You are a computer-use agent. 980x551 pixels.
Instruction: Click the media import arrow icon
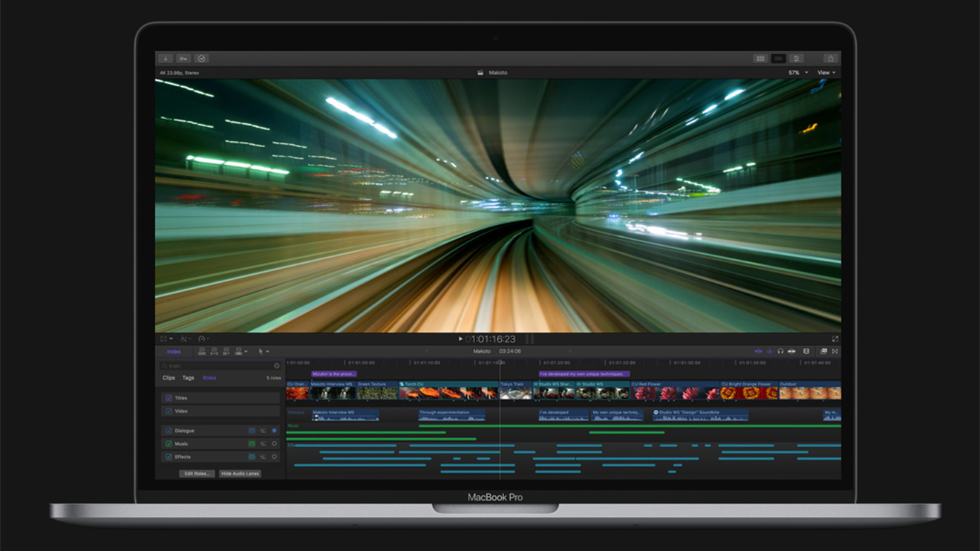click(x=165, y=58)
